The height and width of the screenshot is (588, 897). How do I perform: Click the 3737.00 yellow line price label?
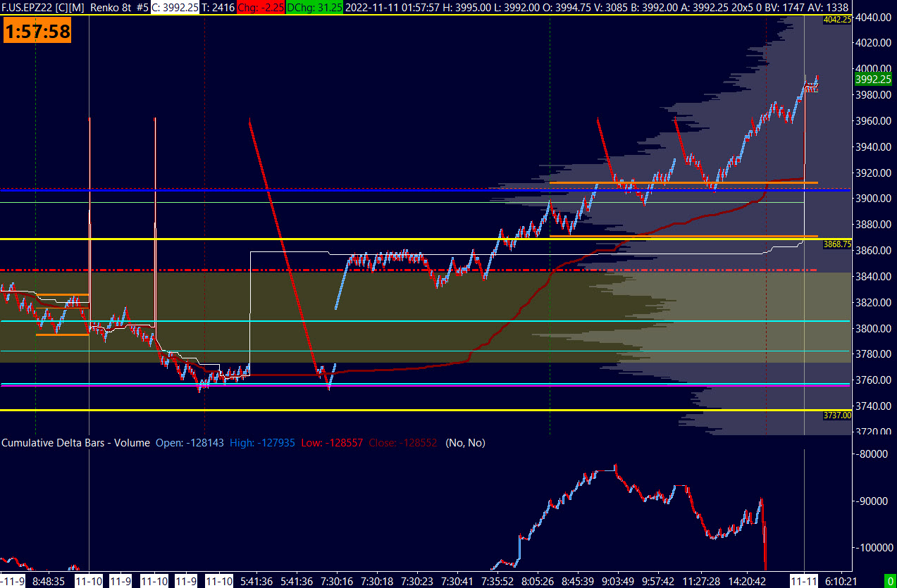click(x=837, y=415)
